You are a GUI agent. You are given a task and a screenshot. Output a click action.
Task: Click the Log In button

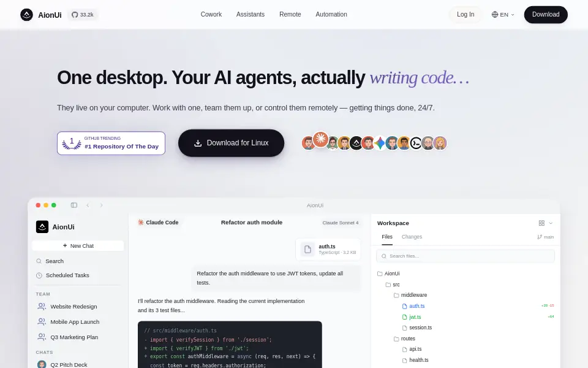(466, 15)
